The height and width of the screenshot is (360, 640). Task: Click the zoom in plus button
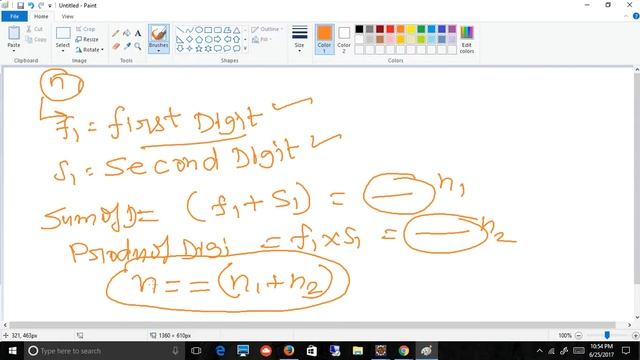(636, 335)
